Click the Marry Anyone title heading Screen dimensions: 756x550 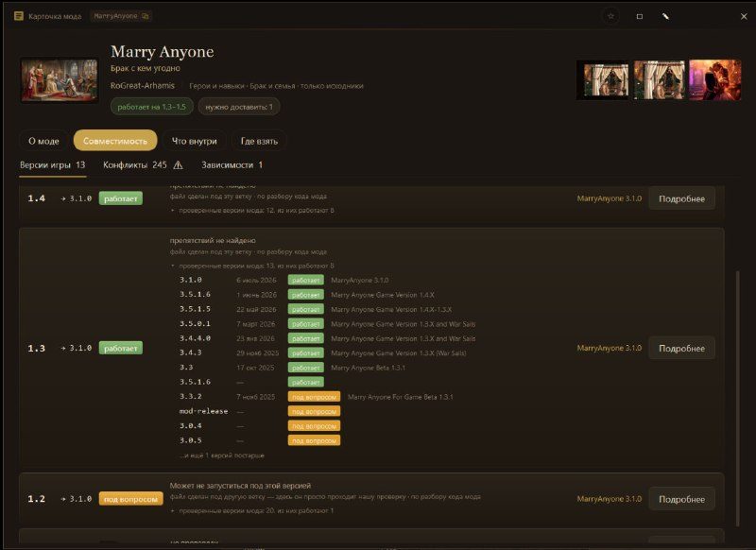[x=162, y=52]
